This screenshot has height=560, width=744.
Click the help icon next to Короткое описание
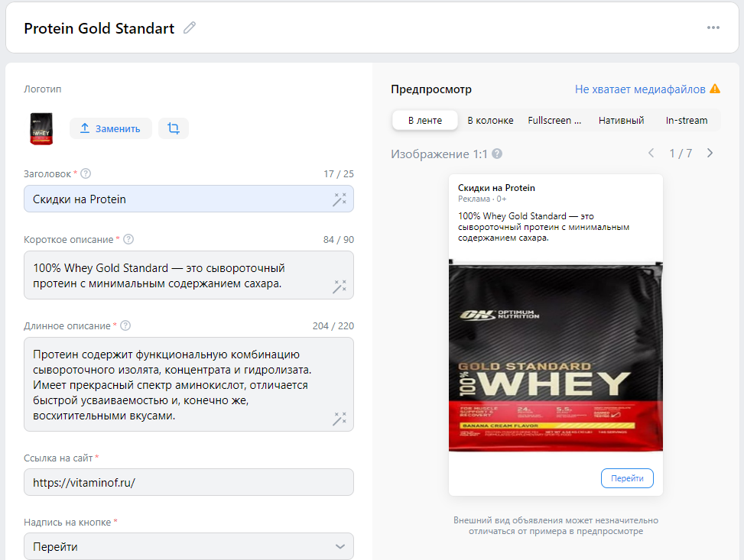[128, 239]
